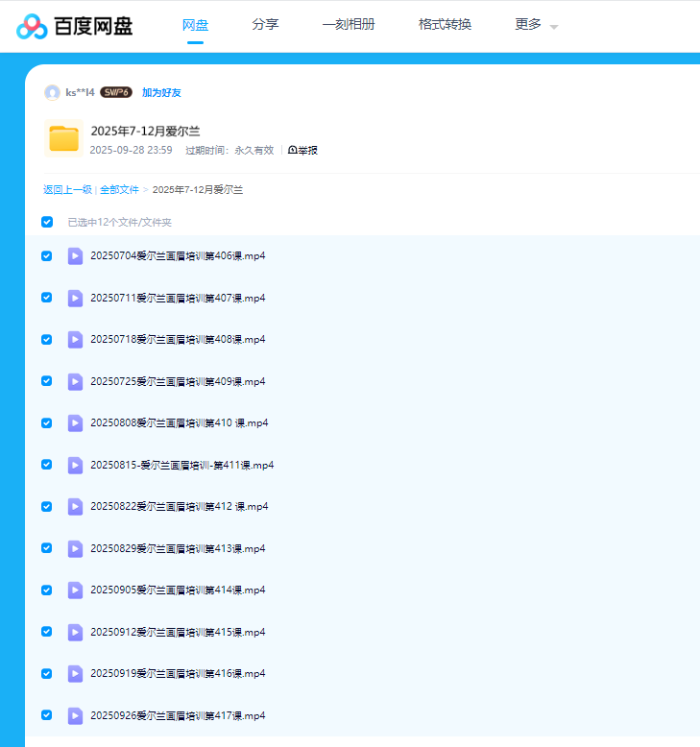Click the video icon of the 第407课 file
The image size is (700, 747).
[x=75, y=299]
